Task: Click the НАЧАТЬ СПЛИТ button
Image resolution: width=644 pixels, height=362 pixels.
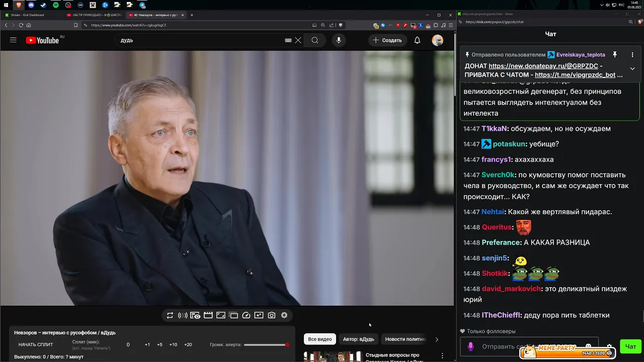Action: (36, 344)
